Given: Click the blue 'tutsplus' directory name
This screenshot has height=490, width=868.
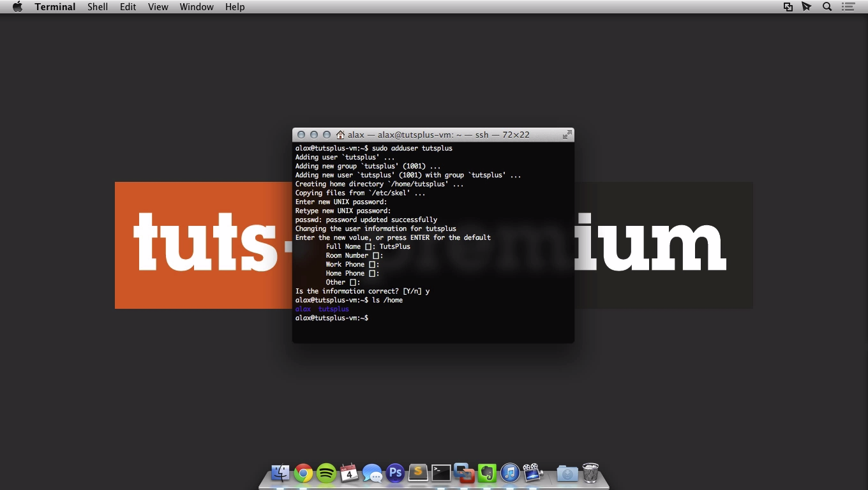Looking at the screenshot, I should point(334,309).
